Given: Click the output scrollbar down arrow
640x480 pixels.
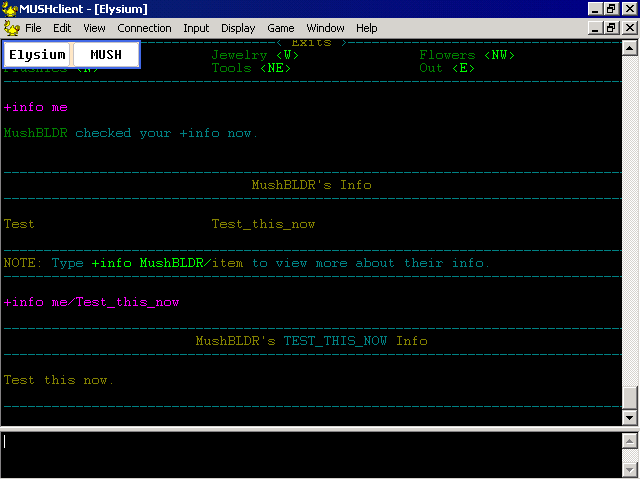Looking at the screenshot, I should (x=629, y=418).
